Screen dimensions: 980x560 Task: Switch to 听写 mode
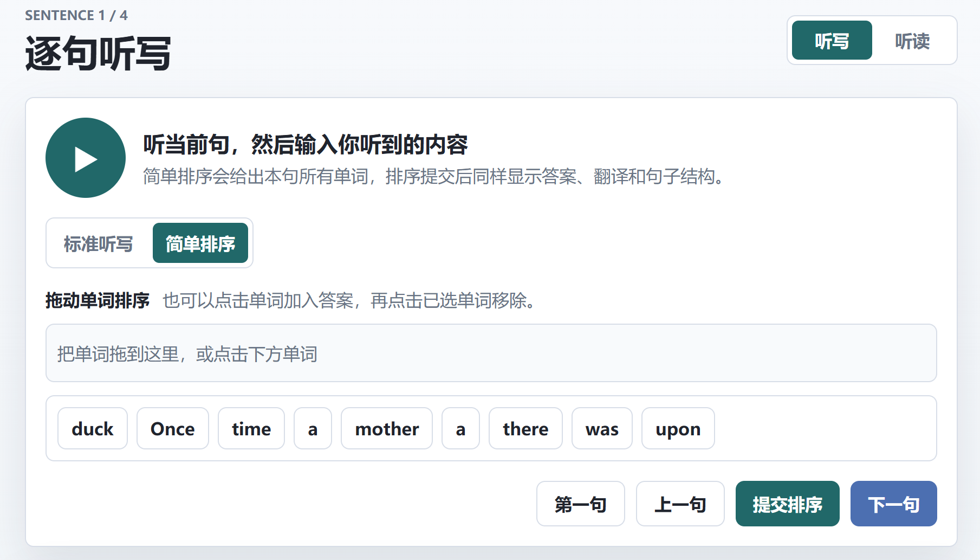[832, 41]
